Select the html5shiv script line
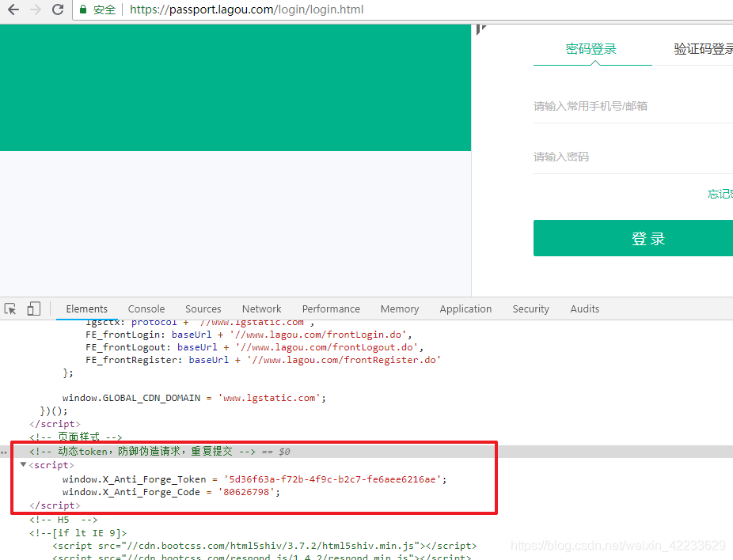This screenshot has width=733, height=560. tap(264, 546)
